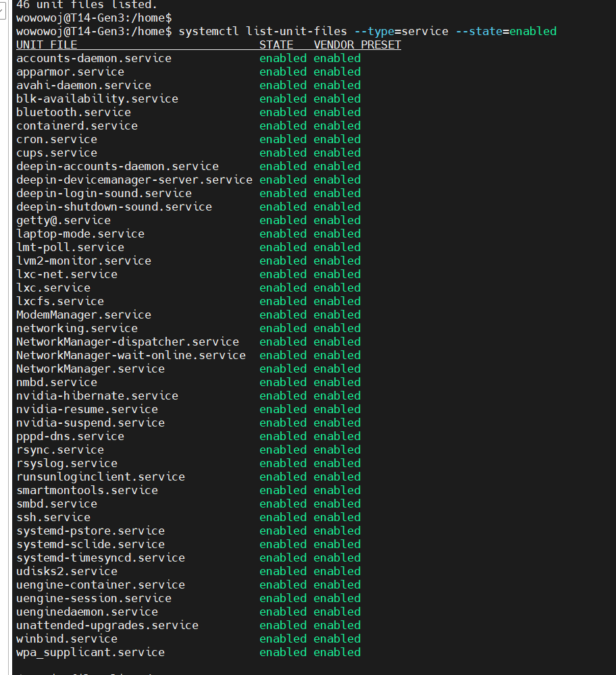Select the smbd.service line
The image size is (616, 675).
click(57, 504)
